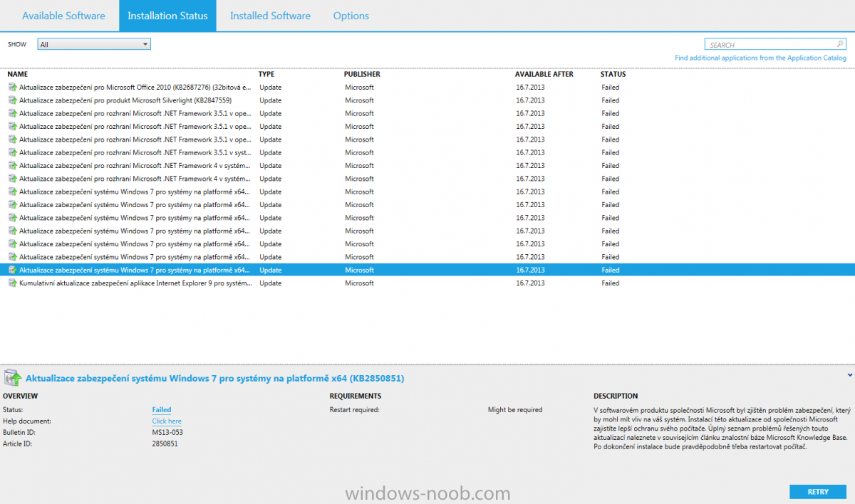
Task: Select the .NET Framework 3.5.1 v syst… row
Action: click(x=427, y=152)
